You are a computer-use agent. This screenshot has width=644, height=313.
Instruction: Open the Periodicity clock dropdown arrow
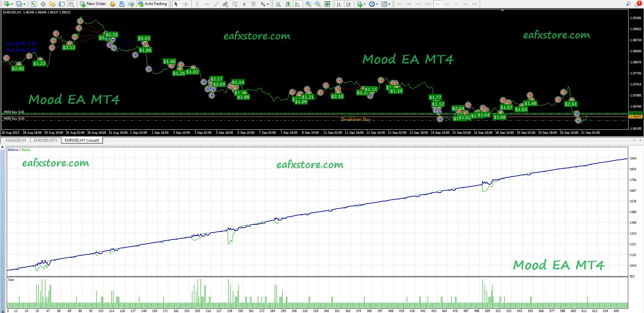coord(377,4)
